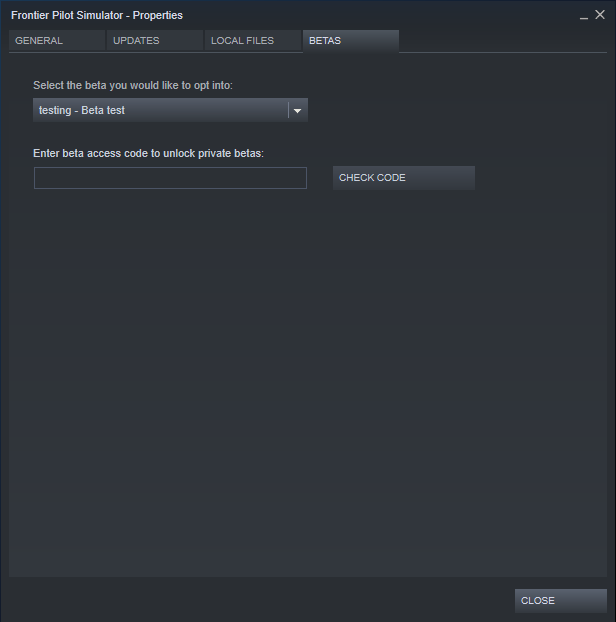Open the UPDATES tab
The width and height of the screenshot is (616, 622).
(x=155, y=40)
